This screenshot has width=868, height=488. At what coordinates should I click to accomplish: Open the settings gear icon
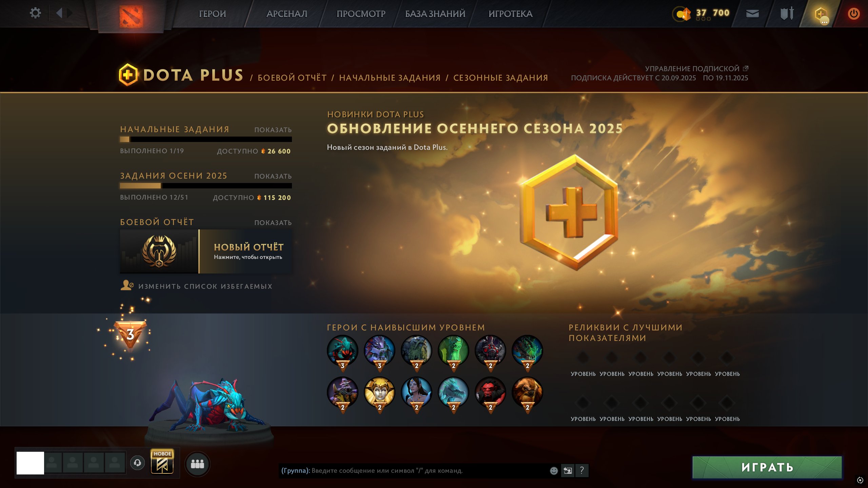pyautogui.click(x=35, y=13)
